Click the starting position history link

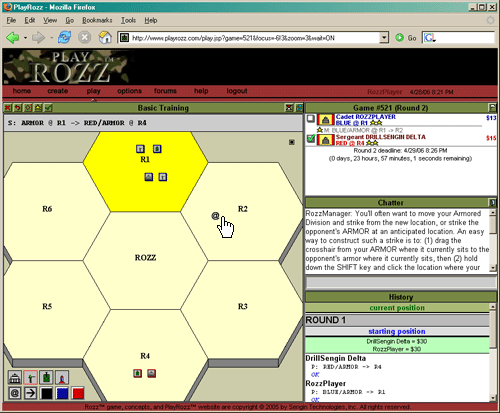(397, 331)
